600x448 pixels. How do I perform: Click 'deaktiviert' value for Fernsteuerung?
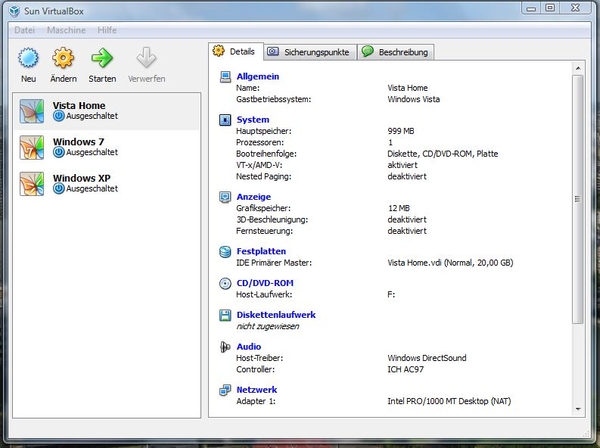pyautogui.click(x=407, y=231)
